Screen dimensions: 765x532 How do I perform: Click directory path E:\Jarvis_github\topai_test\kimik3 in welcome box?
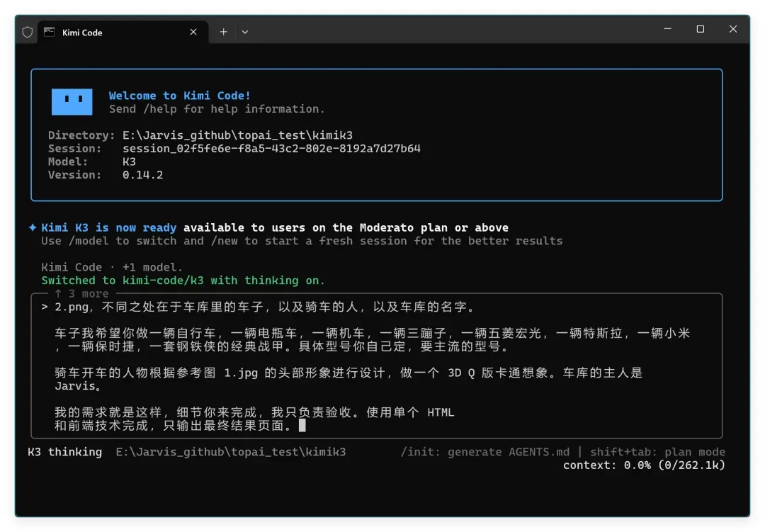click(x=237, y=135)
